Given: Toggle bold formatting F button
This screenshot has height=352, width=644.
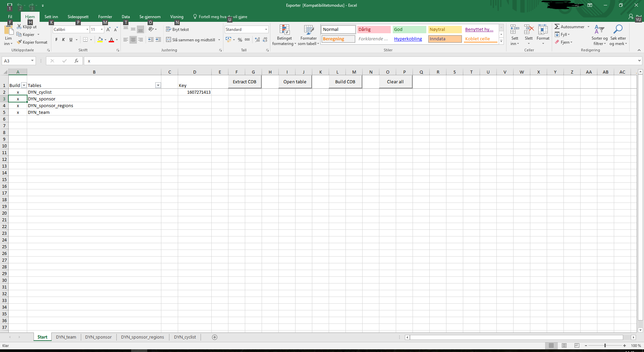Looking at the screenshot, I should pyautogui.click(x=56, y=40).
